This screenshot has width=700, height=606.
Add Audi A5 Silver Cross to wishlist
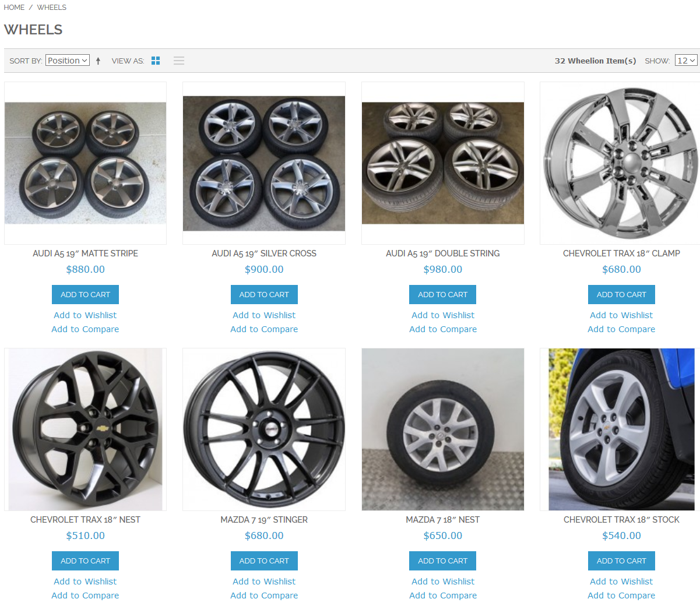pyautogui.click(x=264, y=315)
